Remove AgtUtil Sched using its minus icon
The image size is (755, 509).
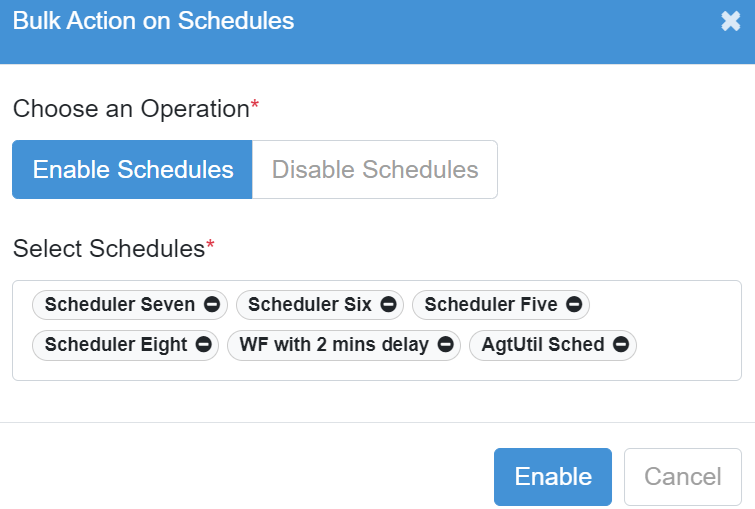pyautogui.click(x=621, y=344)
